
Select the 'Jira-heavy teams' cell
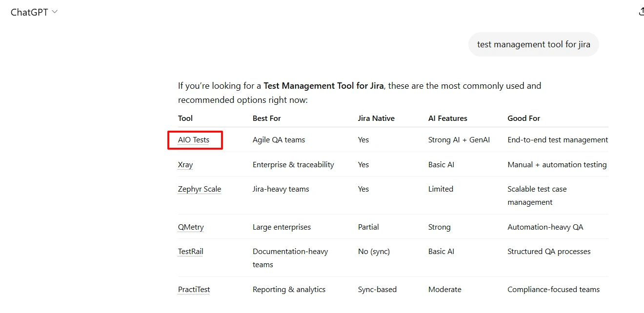pos(281,189)
